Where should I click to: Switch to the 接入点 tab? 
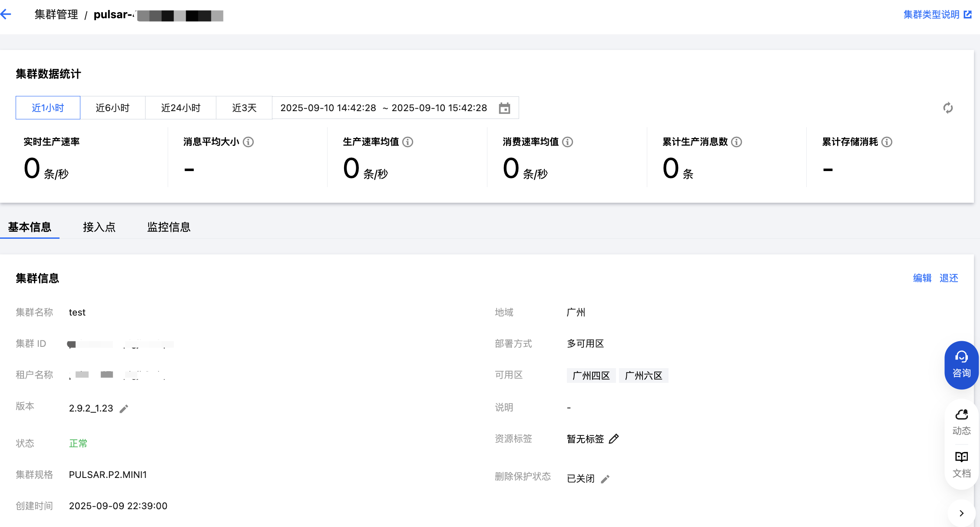point(99,227)
